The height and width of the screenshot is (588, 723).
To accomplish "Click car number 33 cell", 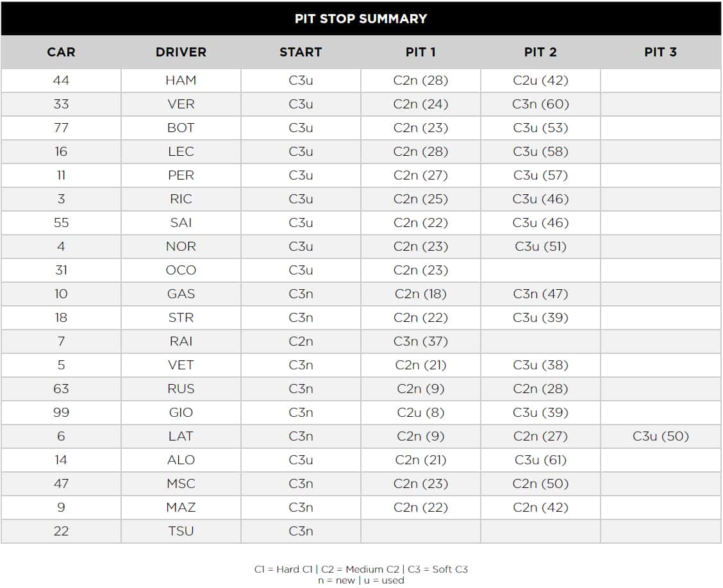I will 61,105.
